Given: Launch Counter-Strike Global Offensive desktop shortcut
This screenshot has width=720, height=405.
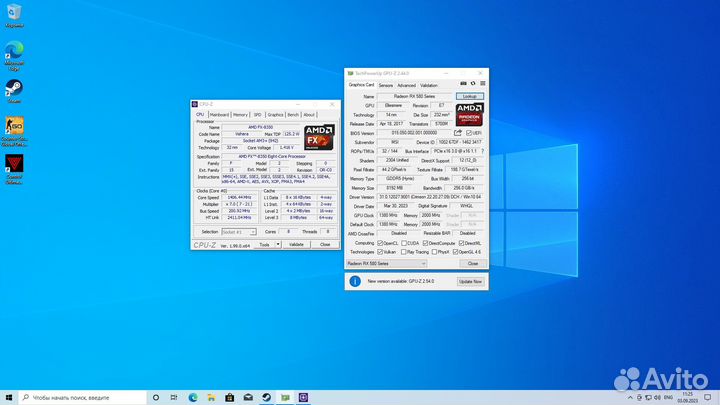Looking at the screenshot, I should (14, 131).
